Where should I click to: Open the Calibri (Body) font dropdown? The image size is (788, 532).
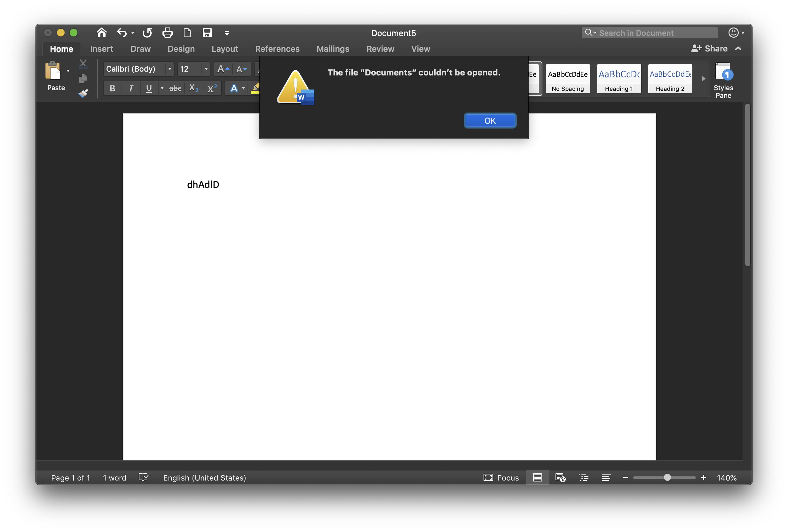169,69
